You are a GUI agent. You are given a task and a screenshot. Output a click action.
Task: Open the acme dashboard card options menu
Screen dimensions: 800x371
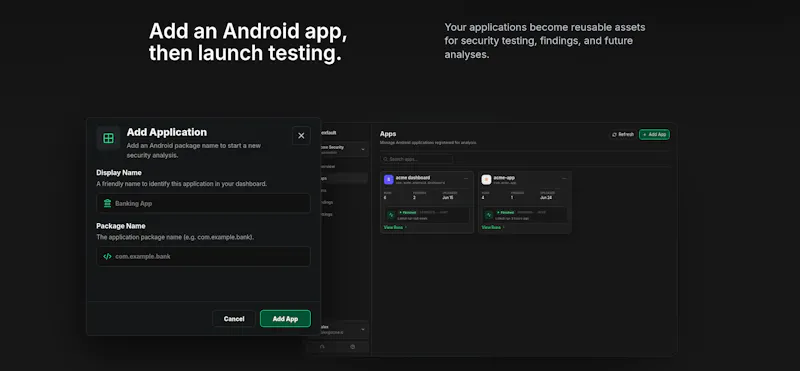466,179
